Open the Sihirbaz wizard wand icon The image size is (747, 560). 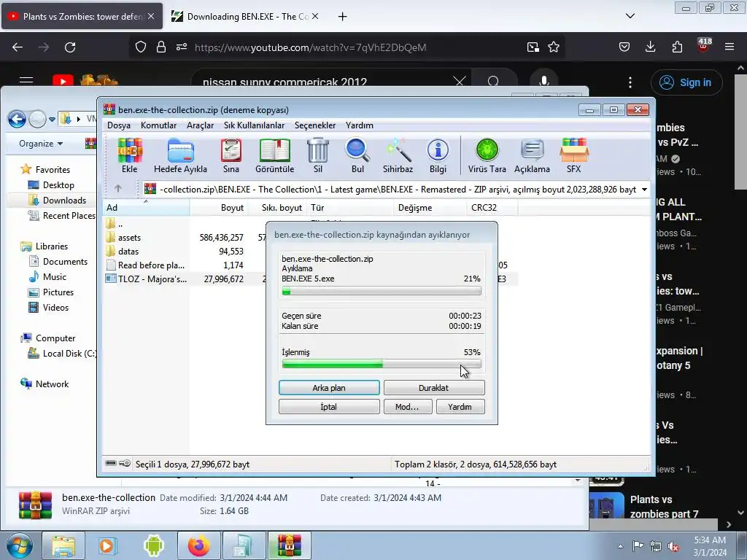pos(398,156)
